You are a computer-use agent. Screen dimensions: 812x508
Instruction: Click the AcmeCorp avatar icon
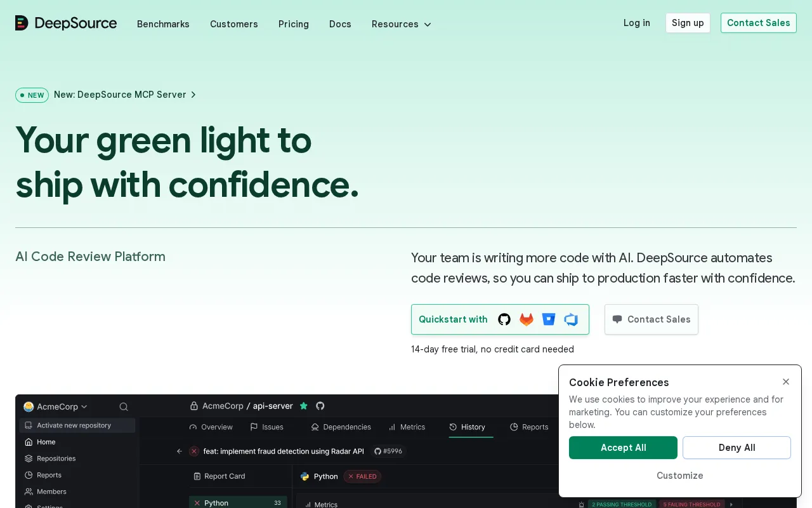coord(29,406)
